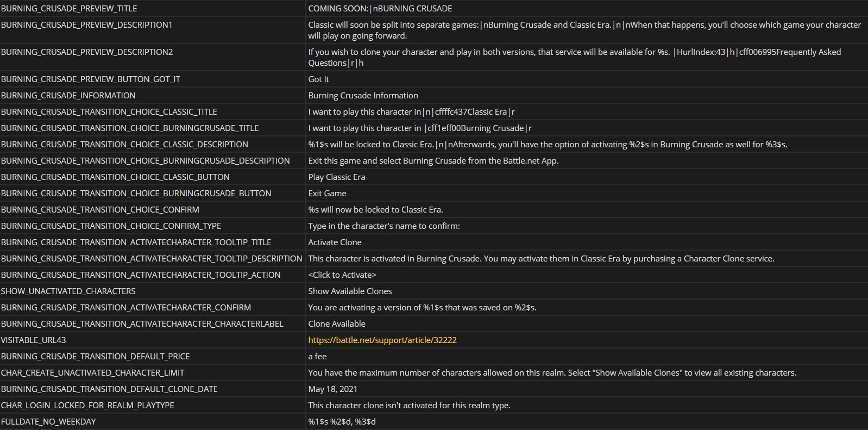Click the SHOW_UNACTIVATED_CHARACTERS key

(68, 291)
